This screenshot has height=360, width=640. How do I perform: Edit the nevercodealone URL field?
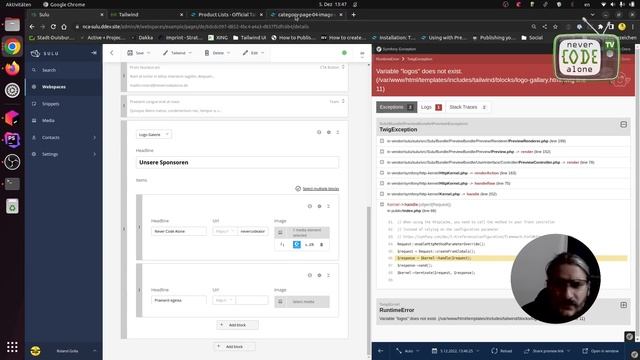tap(253, 231)
